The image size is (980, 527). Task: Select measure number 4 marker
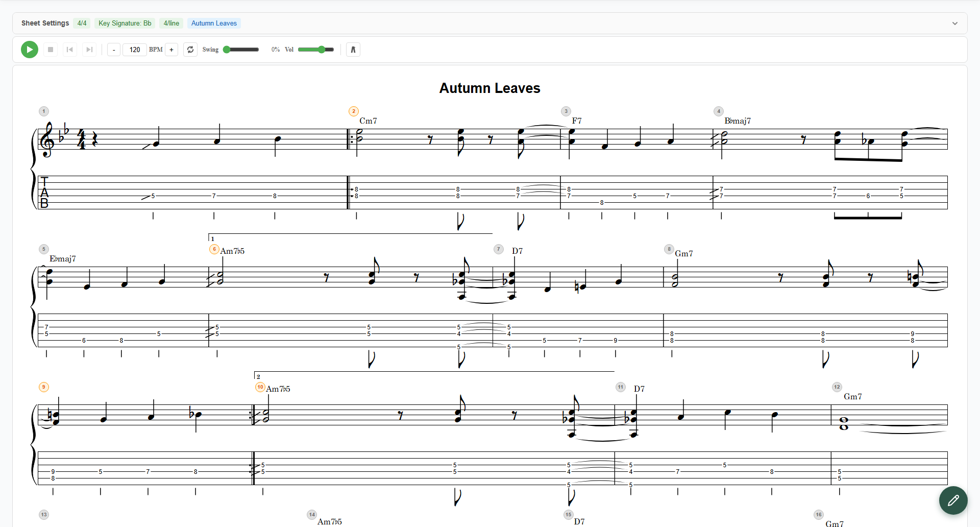(719, 111)
